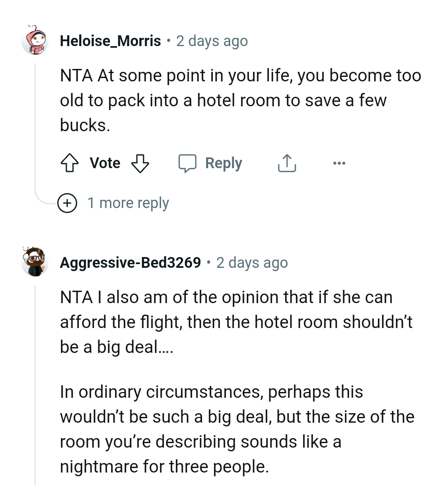Click the timestamp beside Aggressive-Bed3269
The width and height of the screenshot is (448, 485).
[252, 262]
